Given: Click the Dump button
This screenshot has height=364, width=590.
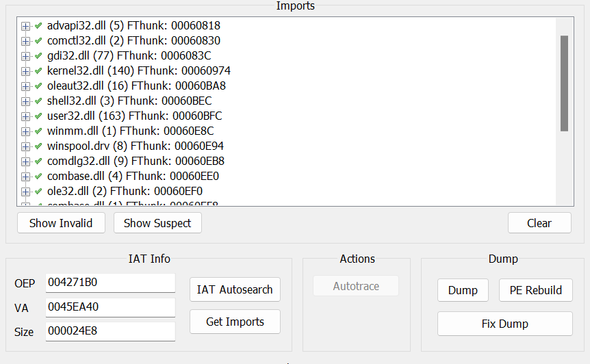Looking at the screenshot, I should 463,290.
